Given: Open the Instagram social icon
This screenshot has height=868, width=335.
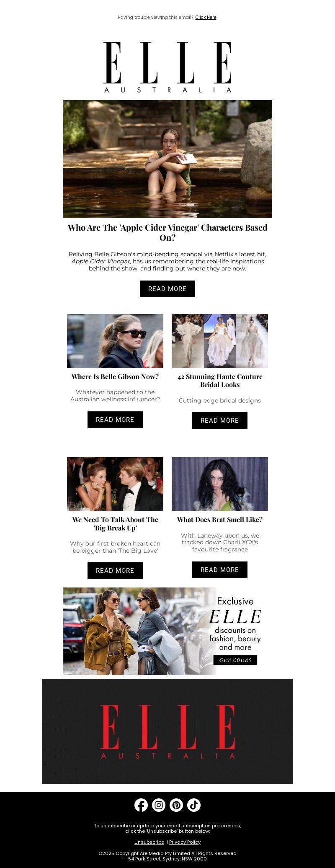Looking at the screenshot, I should click(x=159, y=805).
